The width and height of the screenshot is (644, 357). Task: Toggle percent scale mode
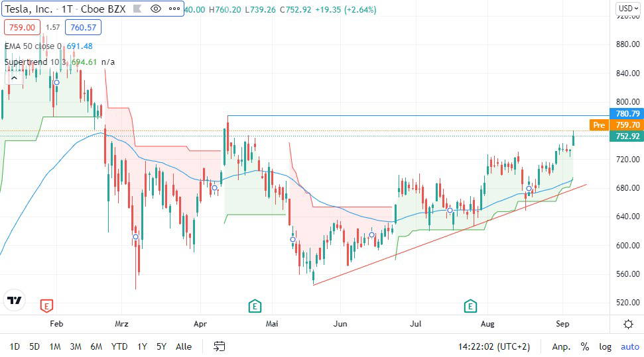click(585, 347)
